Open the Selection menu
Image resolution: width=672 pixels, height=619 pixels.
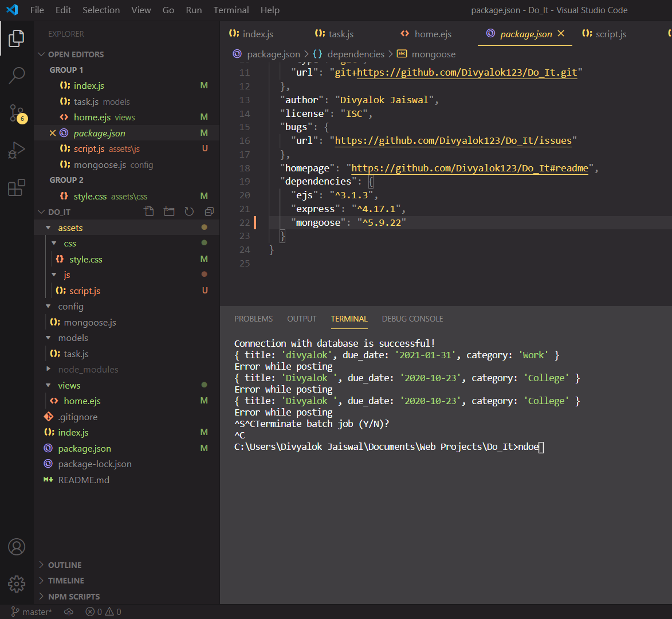tap(101, 10)
